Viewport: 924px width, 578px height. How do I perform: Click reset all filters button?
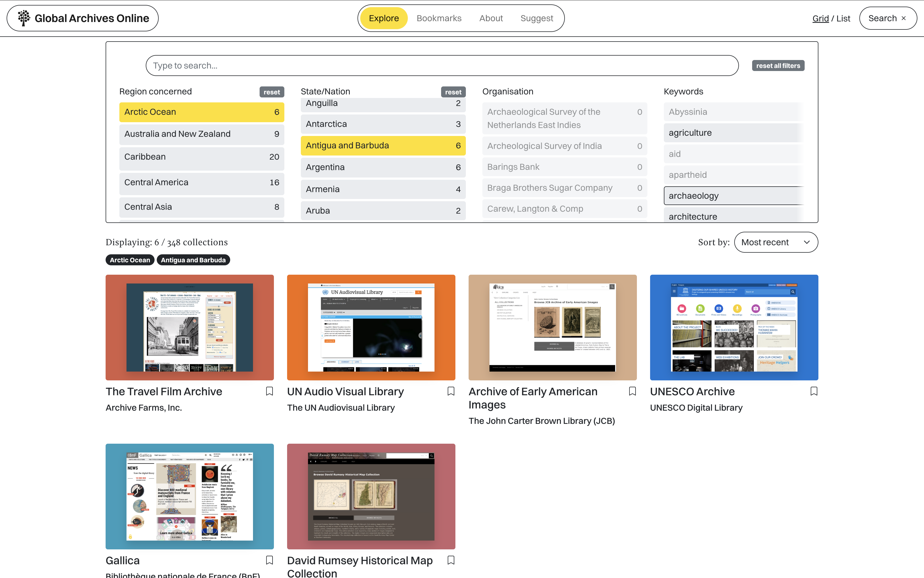coord(778,66)
